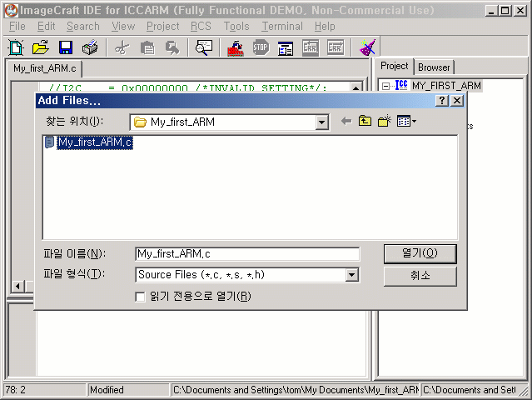Open the view menu icon in Add Files
532x400 pixels.
click(406, 121)
